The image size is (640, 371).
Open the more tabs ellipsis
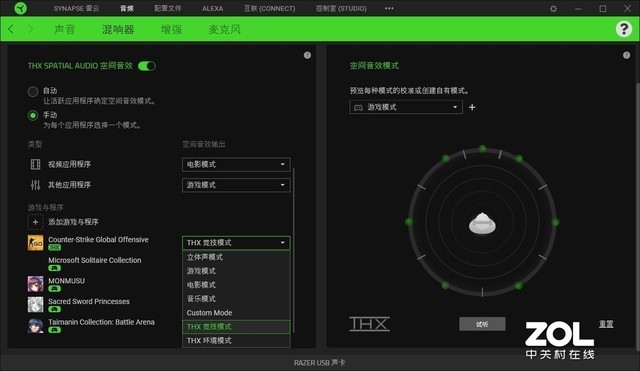coord(389,8)
